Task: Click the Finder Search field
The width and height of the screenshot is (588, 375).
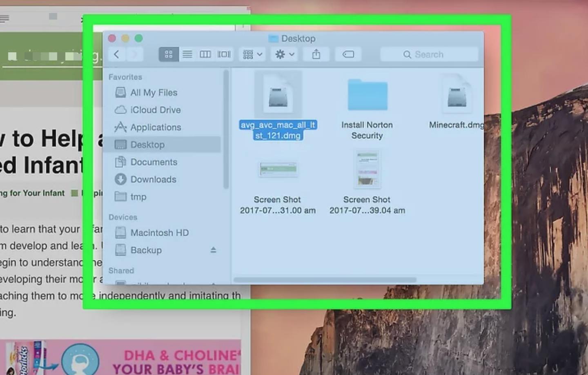Action: [x=429, y=54]
